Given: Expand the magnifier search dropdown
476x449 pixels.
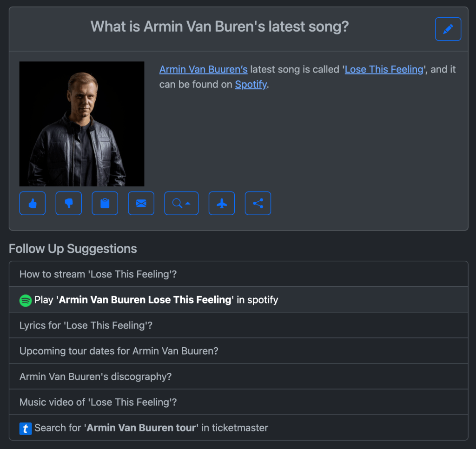Looking at the screenshot, I should pos(181,204).
